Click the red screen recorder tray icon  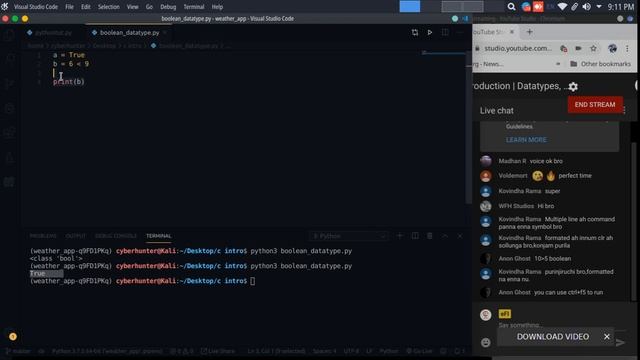pos(538,7)
